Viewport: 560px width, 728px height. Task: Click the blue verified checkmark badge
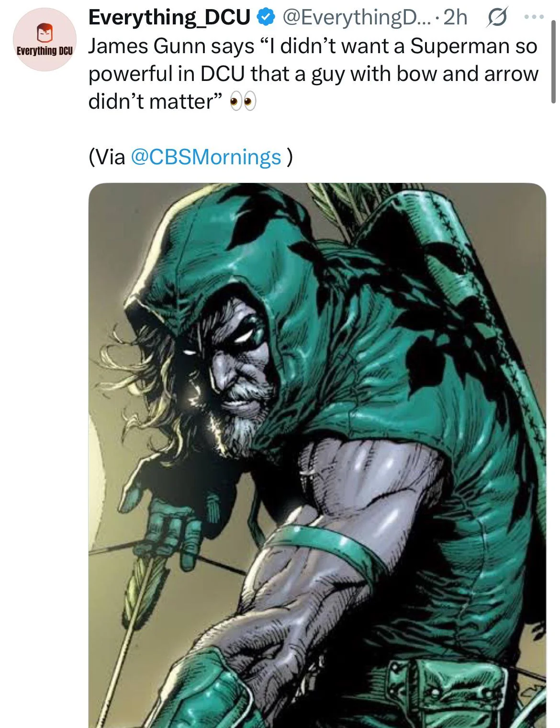click(264, 17)
